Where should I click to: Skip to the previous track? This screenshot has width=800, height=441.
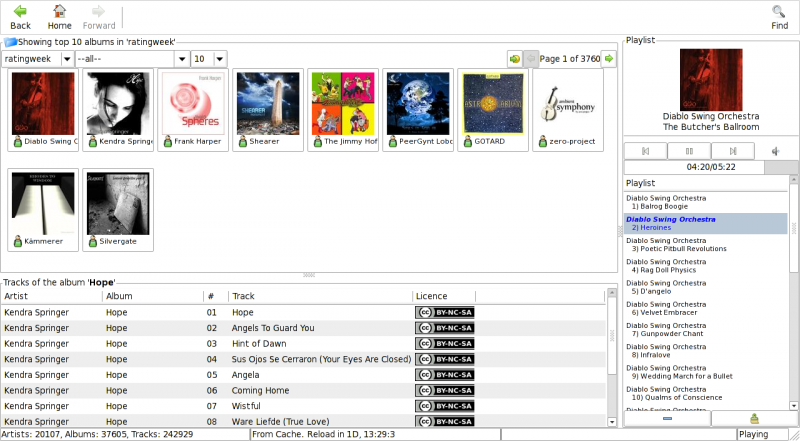point(646,151)
